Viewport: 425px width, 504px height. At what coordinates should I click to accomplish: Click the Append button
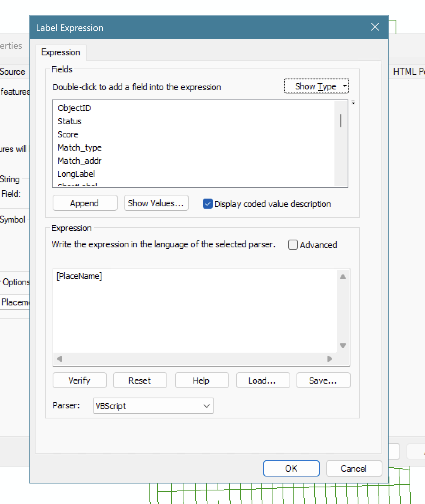point(85,203)
